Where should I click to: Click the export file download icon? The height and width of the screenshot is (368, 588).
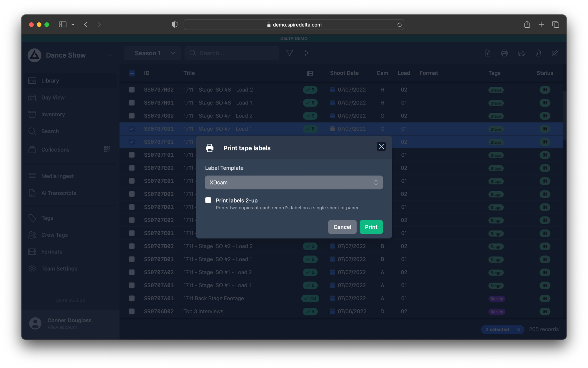click(x=487, y=53)
